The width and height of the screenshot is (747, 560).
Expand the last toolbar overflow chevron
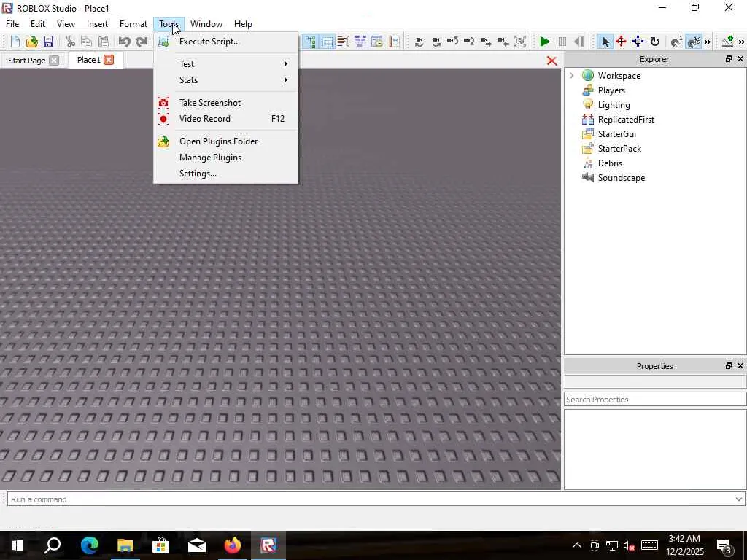(742, 42)
